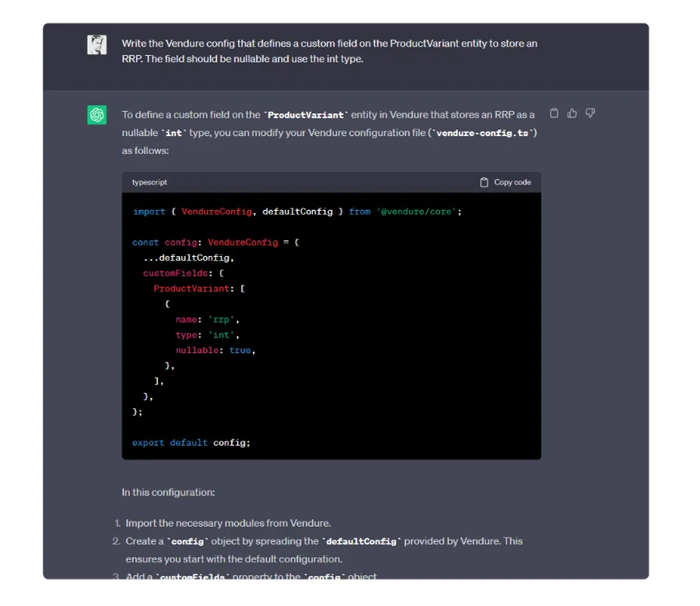The width and height of the screenshot is (700, 606).
Task: Click the user profile avatar
Action: [96, 45]
